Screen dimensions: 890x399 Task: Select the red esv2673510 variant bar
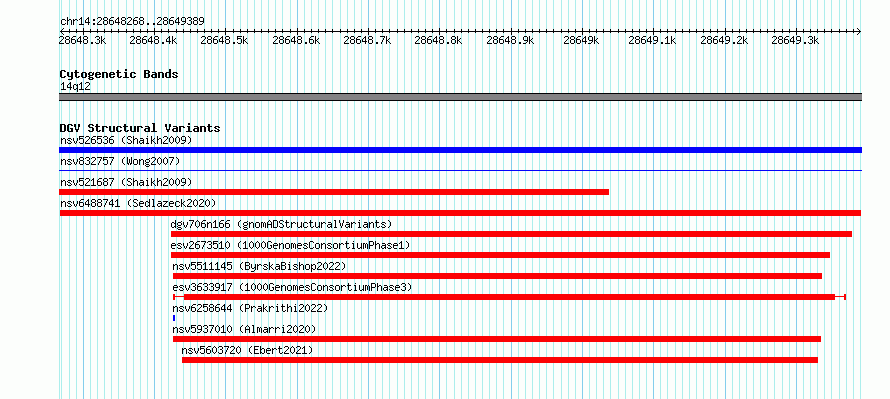tap(501, 255)
